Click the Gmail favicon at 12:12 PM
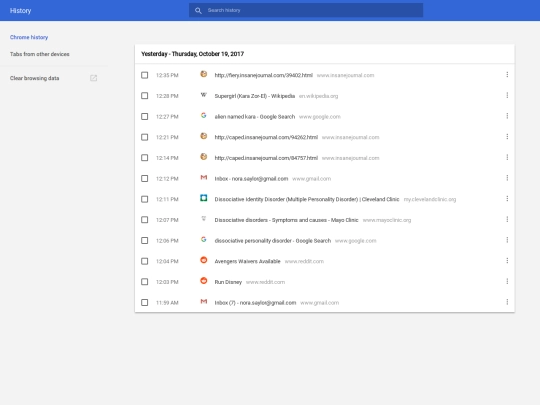Viewport: 540px width, 405px height. click(x=204, y=177)
